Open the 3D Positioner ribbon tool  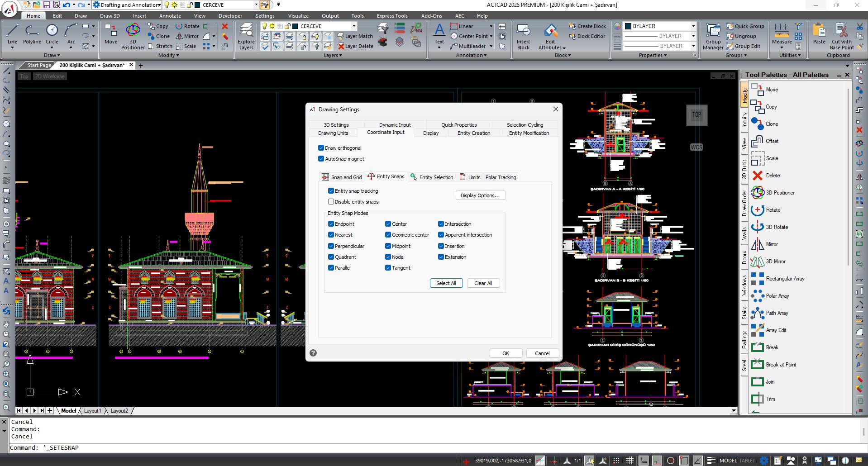pyautogui.click(x=133, y=36)
